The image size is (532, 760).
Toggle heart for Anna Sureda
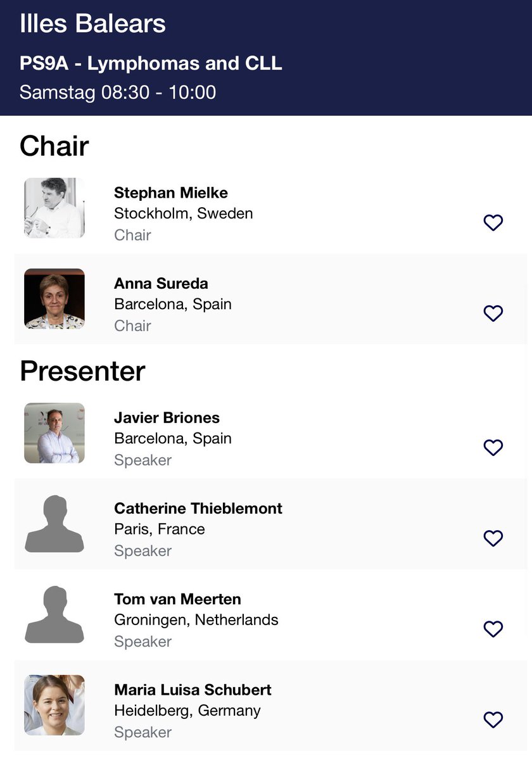[x=493, y=313]
